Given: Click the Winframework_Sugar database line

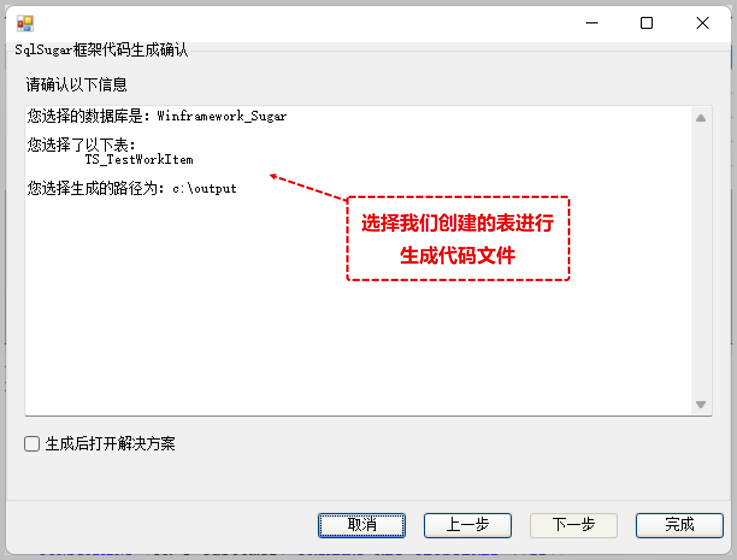Looking at the screenshot, I should coord(157,116).
